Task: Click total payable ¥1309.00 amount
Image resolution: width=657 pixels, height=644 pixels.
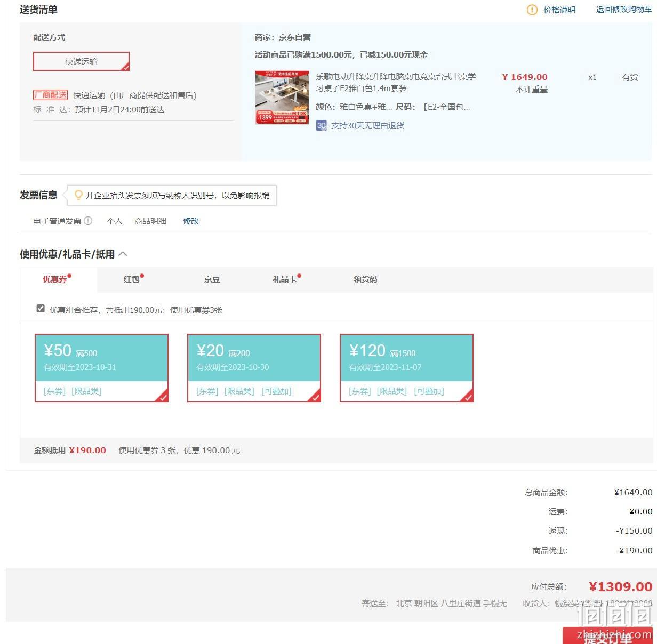Action: 620,587
